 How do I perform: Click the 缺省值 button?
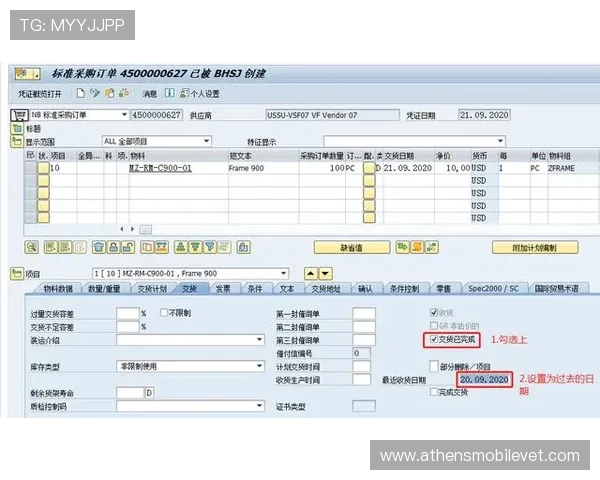click(x=351, y=247)
